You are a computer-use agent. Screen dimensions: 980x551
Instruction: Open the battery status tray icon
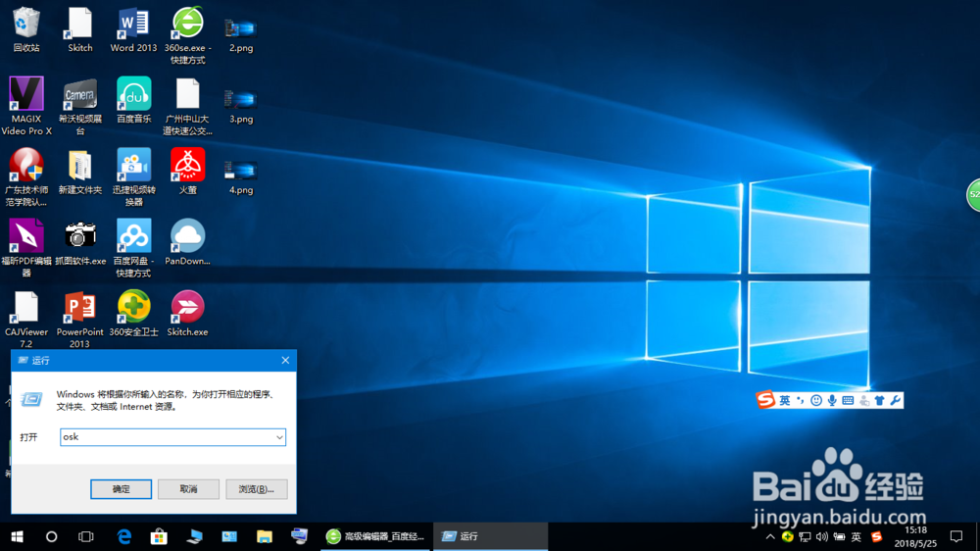point(840,536)
